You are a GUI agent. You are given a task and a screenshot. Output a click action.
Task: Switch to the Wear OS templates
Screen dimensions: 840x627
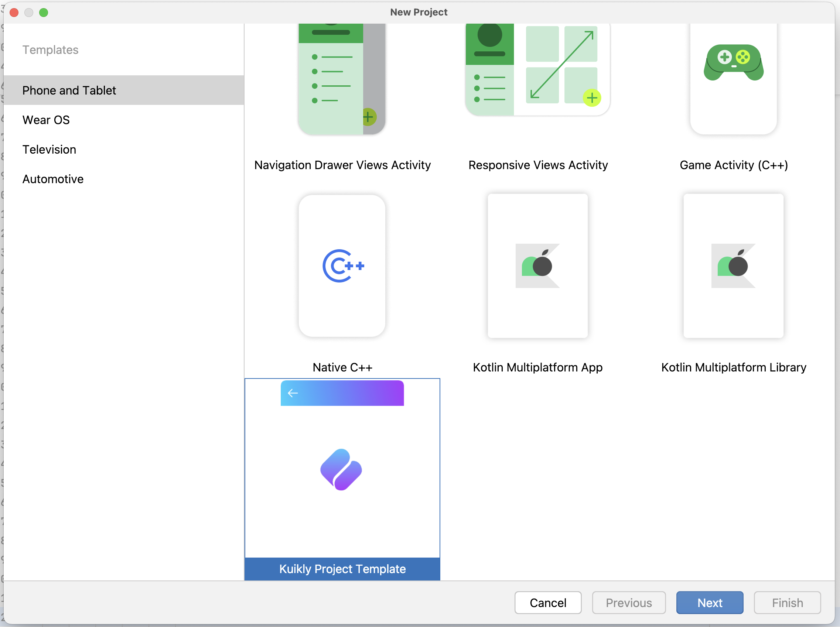124,120
